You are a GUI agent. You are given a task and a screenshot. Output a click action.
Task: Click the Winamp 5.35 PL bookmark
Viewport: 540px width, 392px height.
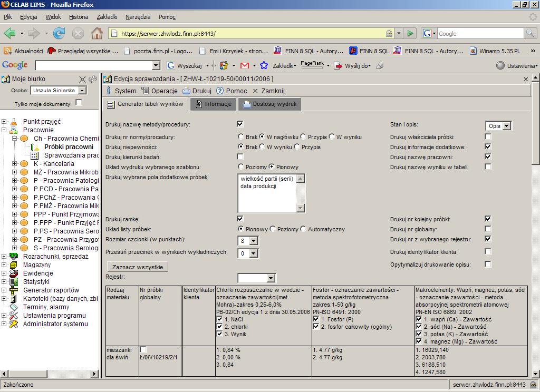coord(495,51)
